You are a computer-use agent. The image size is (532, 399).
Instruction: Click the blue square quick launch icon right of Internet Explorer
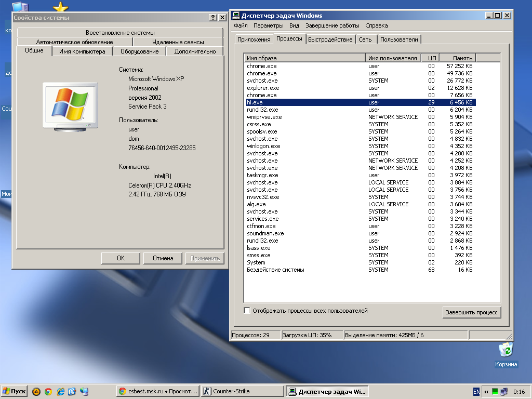click(x=72, y=392)
